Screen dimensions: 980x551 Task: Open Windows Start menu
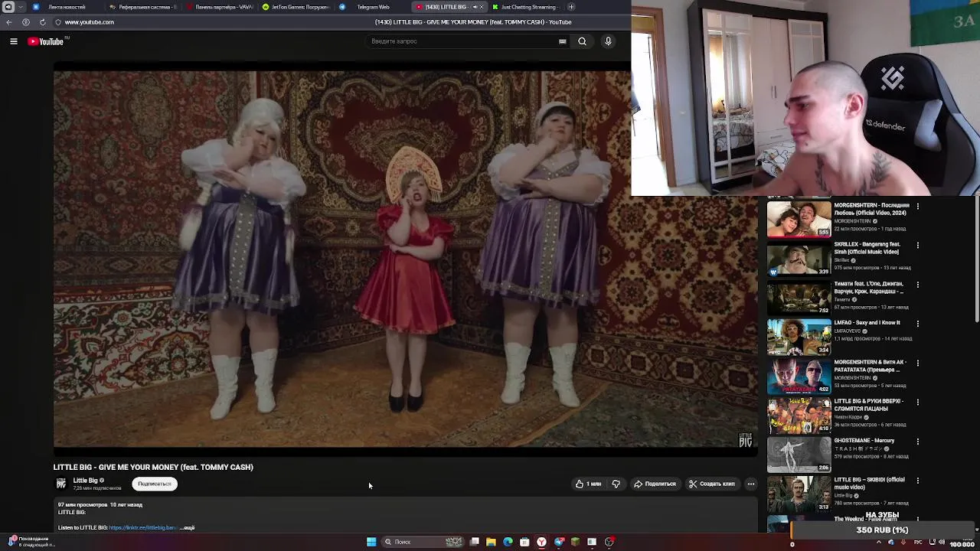pyautogui.click(x=371, y=542)
